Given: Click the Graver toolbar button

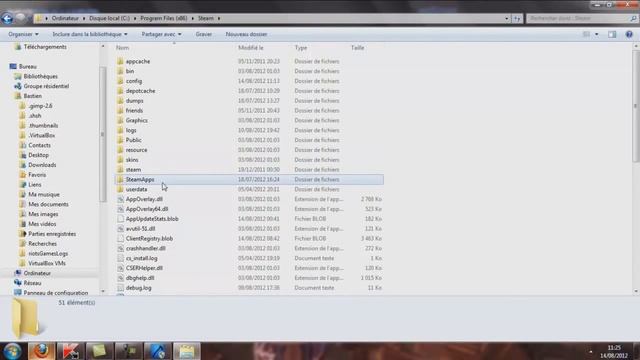Looking at the screenshot, I should click(x=204, y=34).
